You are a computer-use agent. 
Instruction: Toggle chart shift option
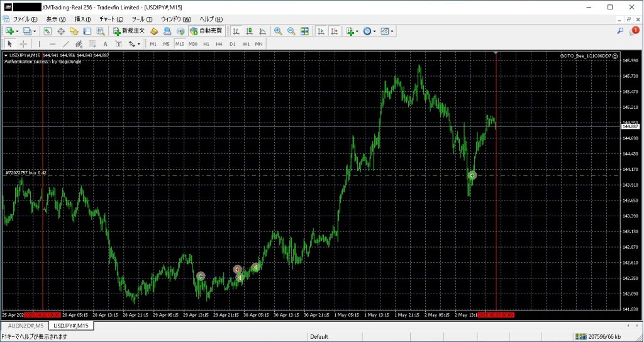pos(334,31)
